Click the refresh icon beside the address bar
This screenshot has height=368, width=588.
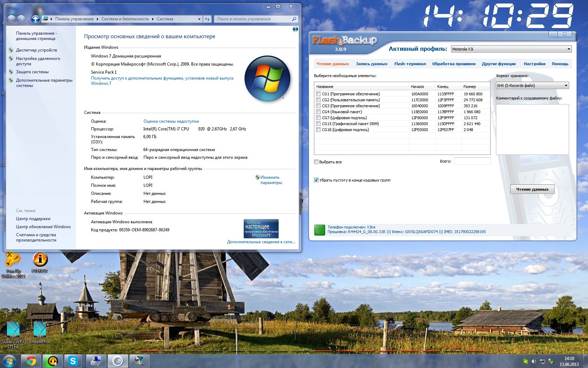pos(207,19)
